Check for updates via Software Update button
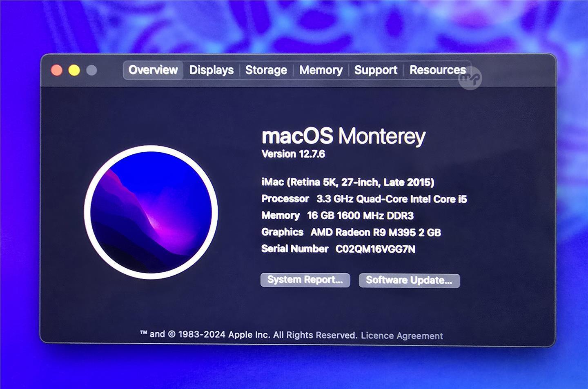Screen dimensions: 588x389 (409, 280)
